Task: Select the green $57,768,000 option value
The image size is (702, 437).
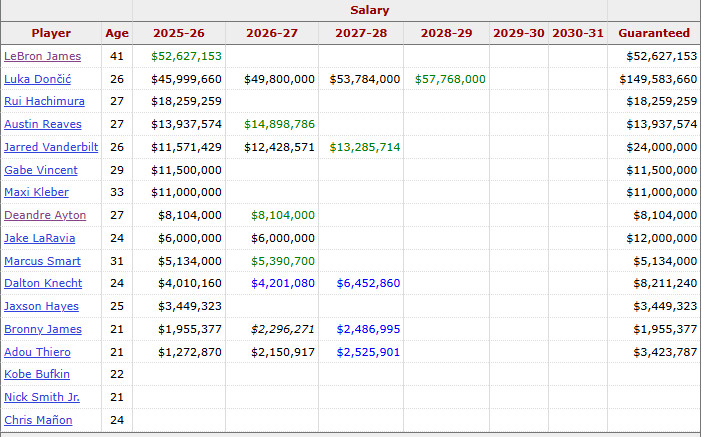Action: (450, 79)
